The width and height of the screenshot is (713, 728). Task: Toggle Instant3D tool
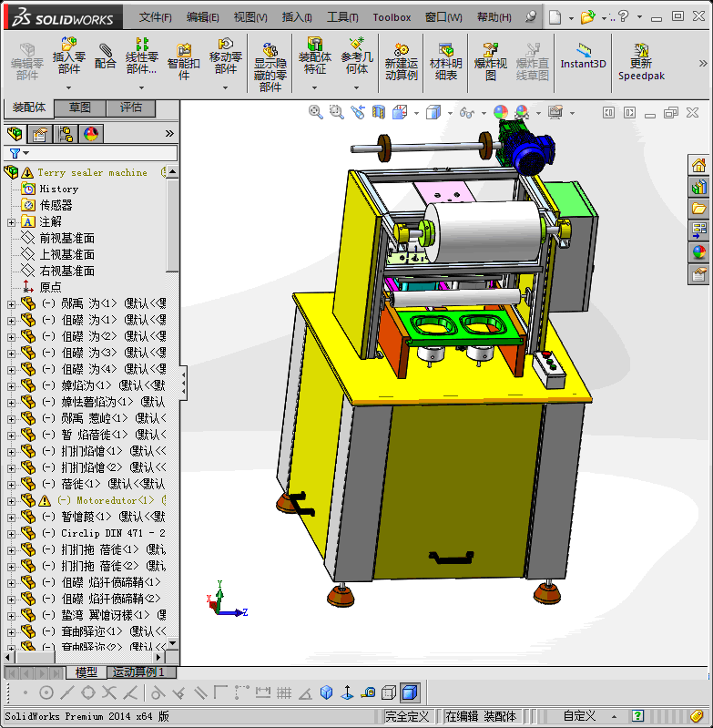[583, 56]
